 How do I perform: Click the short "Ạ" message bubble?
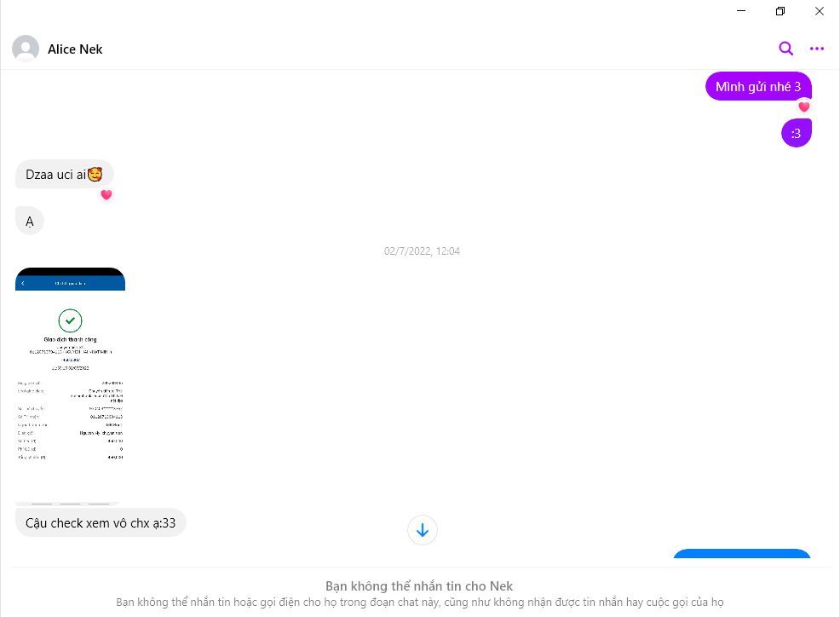(29, 222)
